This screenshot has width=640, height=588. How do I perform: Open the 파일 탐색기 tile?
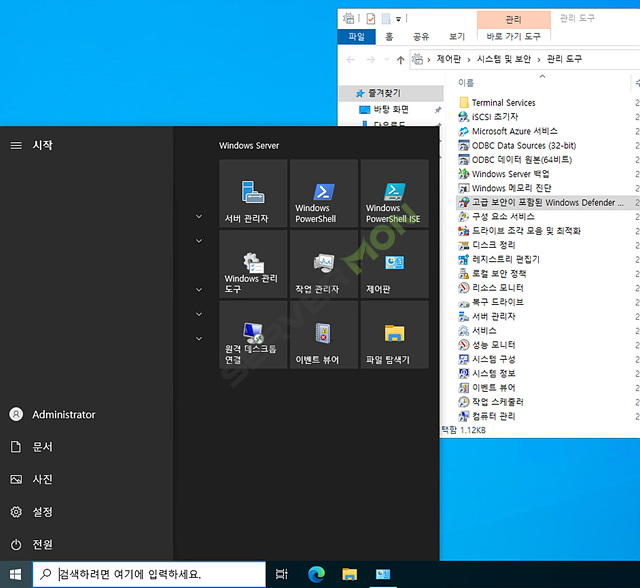(x=394, y=335)
